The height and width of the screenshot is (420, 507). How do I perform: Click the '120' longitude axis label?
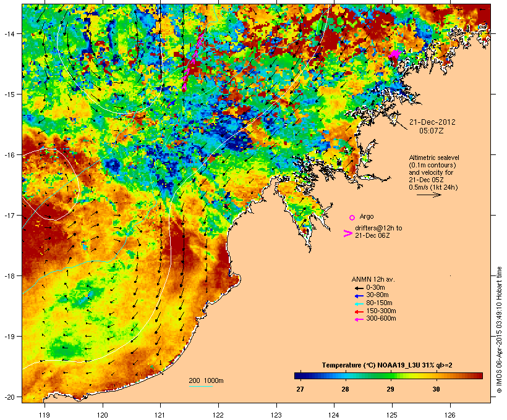click(x=103, y=415)
